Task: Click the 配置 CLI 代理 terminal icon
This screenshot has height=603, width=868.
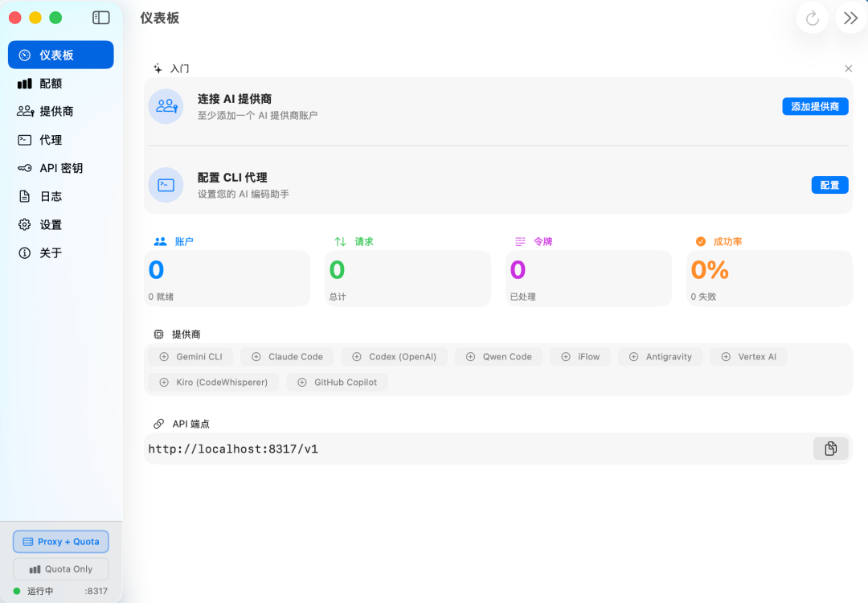Action: click(x=166, y=185)
